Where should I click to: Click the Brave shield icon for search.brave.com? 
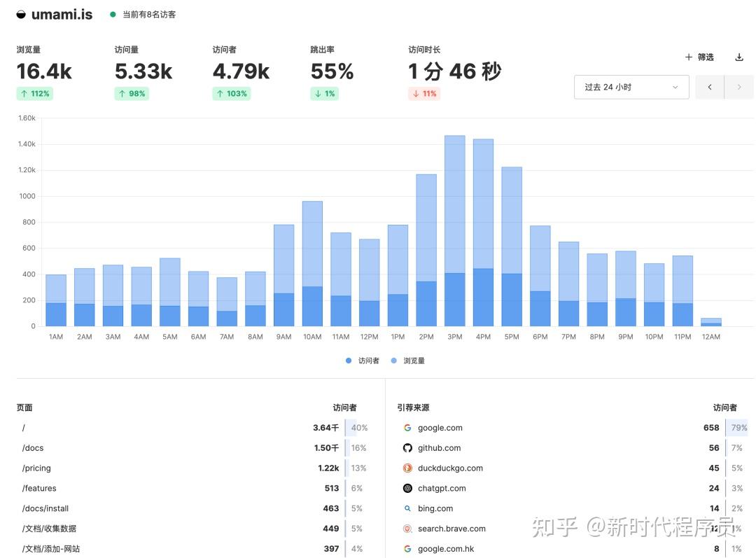pos(407,529)
